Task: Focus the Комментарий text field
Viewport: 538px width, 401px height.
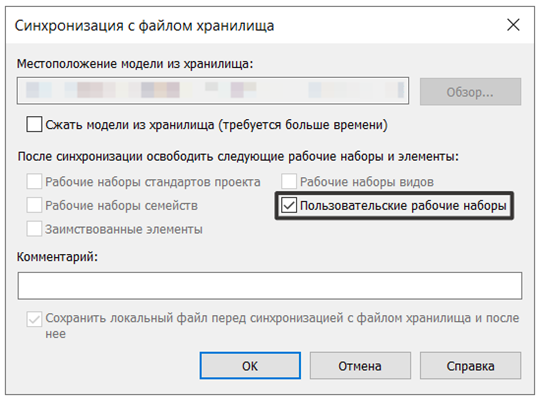Action: tap(270, 285)
